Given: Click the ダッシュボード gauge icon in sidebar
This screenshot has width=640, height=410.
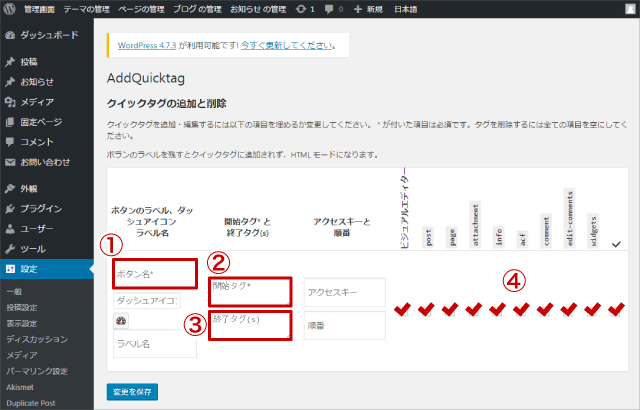Looking at the screenshot, I should point(10,35).
